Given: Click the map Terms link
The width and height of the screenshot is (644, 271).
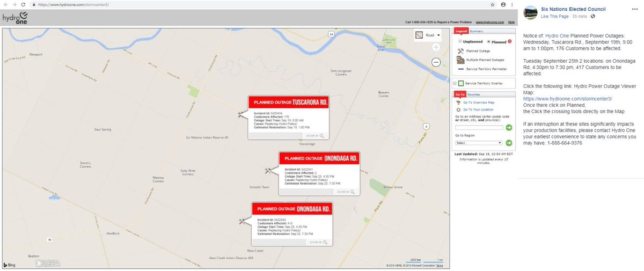Looking at the screenshot, I should 440,266.
